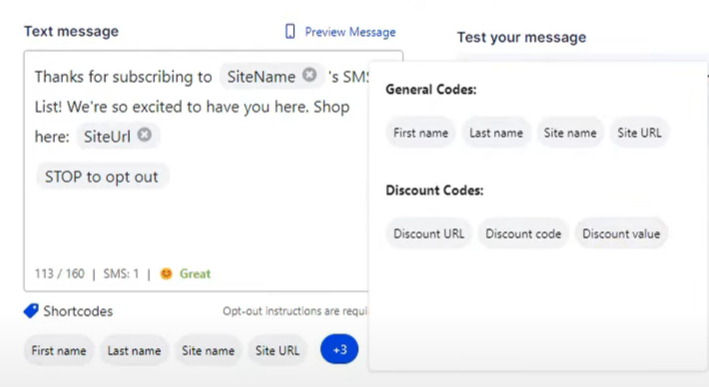Add Last name chip below Shortcodes
709x387 pixels.
point(134,350)
